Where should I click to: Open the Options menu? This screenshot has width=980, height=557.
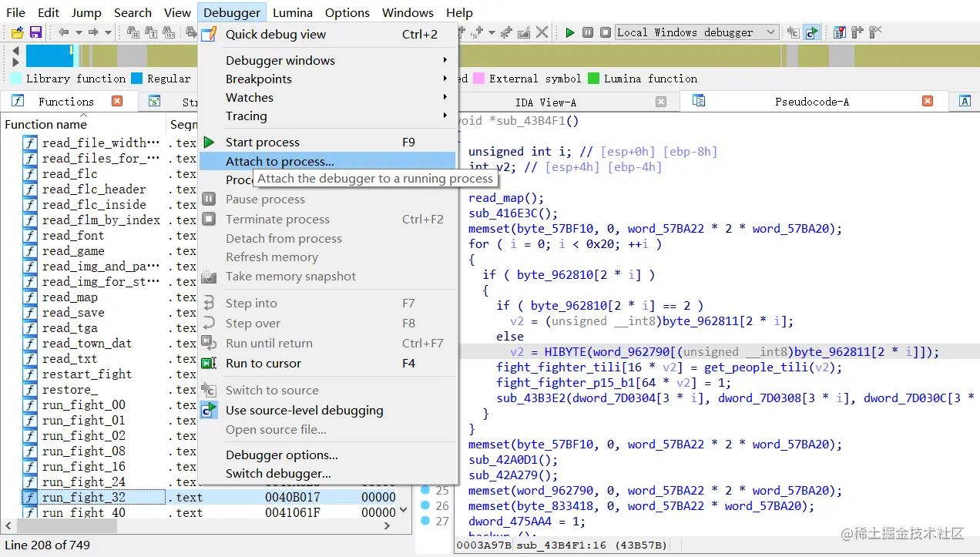pyautogui.click(x=347, y=12)
